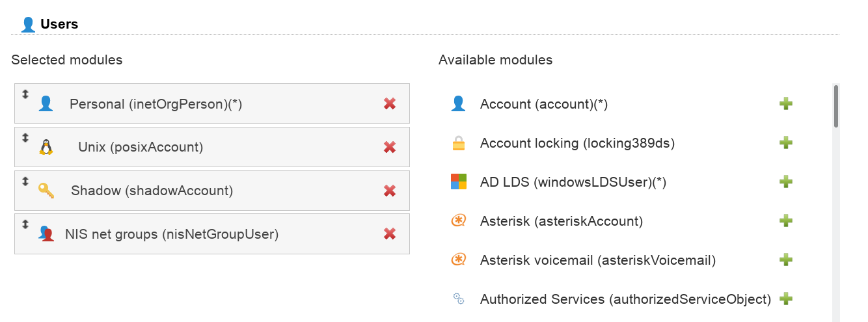The width and height of the screenshot is (868, 322).
Task: Click the Windows logo icon for AD LDS
Action: [x=459, y=182]
